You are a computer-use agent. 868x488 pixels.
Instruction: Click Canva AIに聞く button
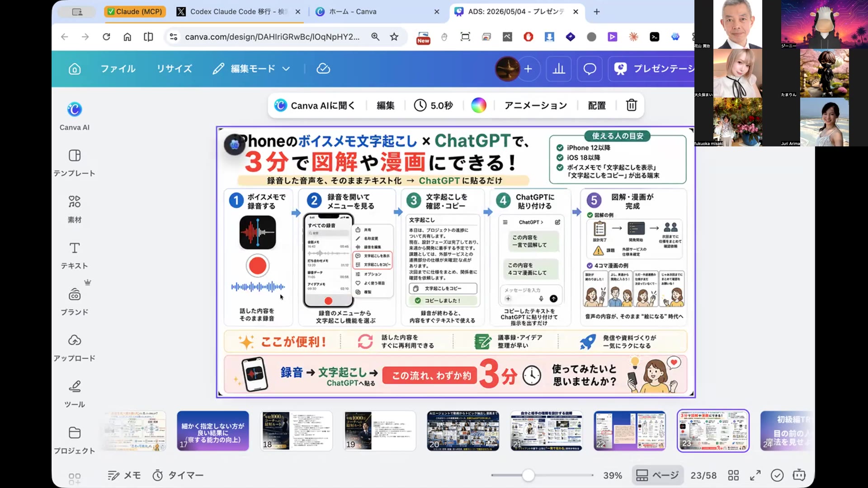coord(315,105)
